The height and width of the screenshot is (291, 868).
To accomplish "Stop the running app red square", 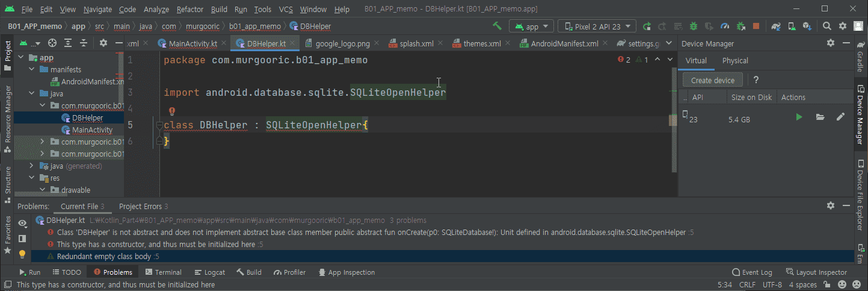I will click(756, 27).
